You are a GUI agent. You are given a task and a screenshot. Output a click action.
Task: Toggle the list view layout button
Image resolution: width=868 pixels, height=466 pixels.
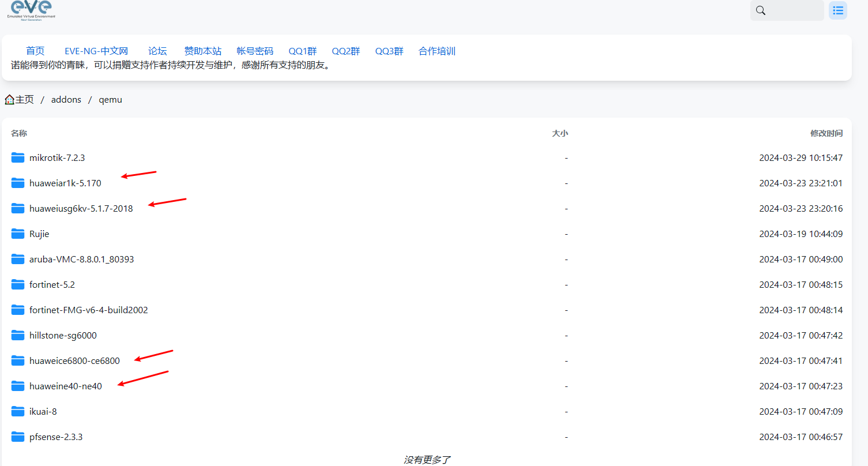tap(838, 10)
